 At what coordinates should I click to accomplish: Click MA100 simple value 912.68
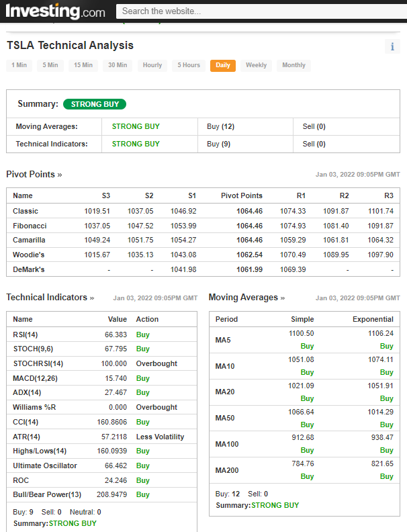(303, 437)
